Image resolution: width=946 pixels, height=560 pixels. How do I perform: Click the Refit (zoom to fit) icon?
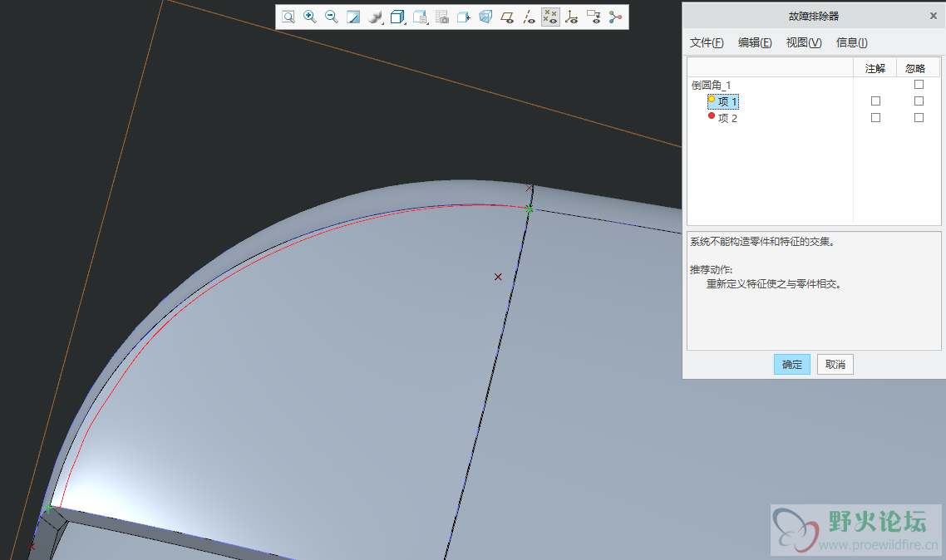[288, 17]
